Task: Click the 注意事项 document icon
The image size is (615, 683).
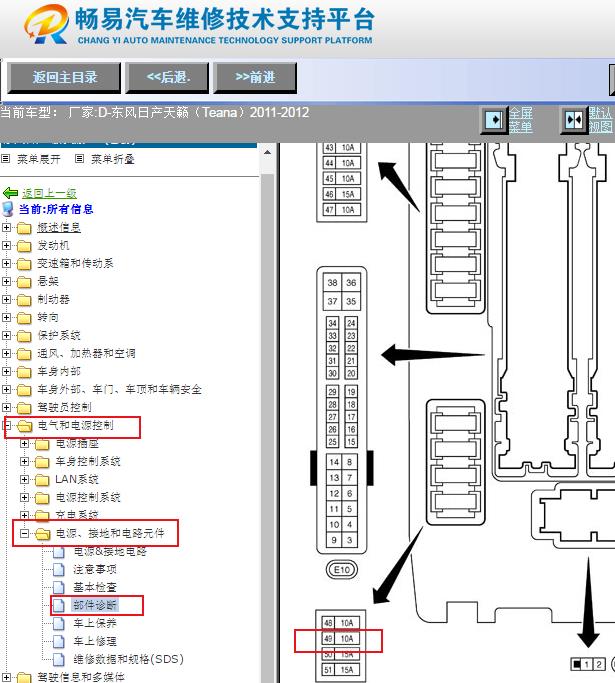Action: click(59, 569)
